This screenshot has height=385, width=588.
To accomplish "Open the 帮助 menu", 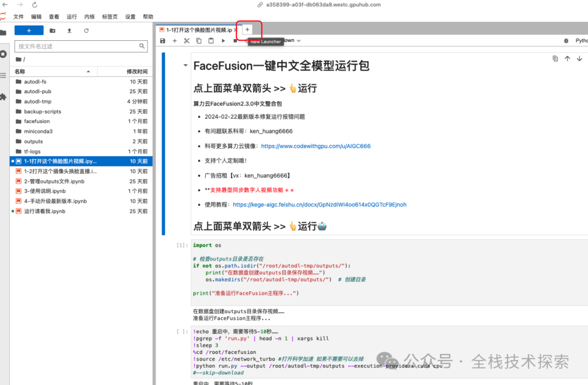I will [148, 16].
